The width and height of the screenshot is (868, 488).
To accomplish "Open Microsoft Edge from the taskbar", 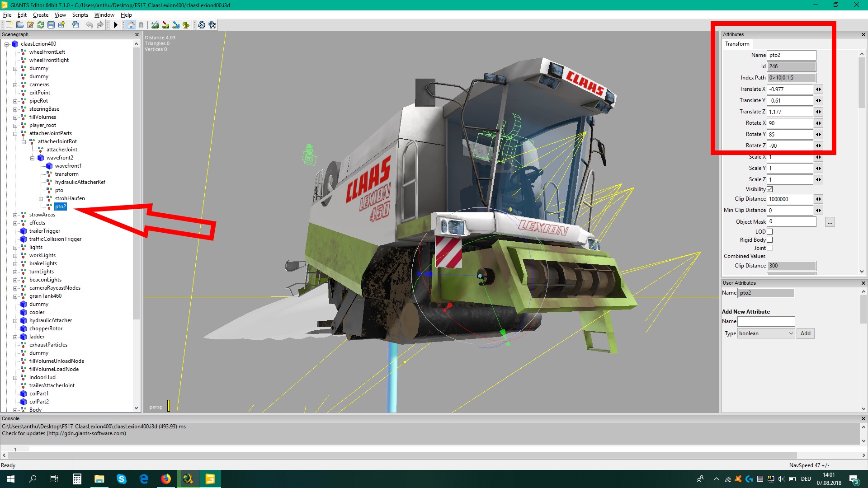I will click(143, 479).
